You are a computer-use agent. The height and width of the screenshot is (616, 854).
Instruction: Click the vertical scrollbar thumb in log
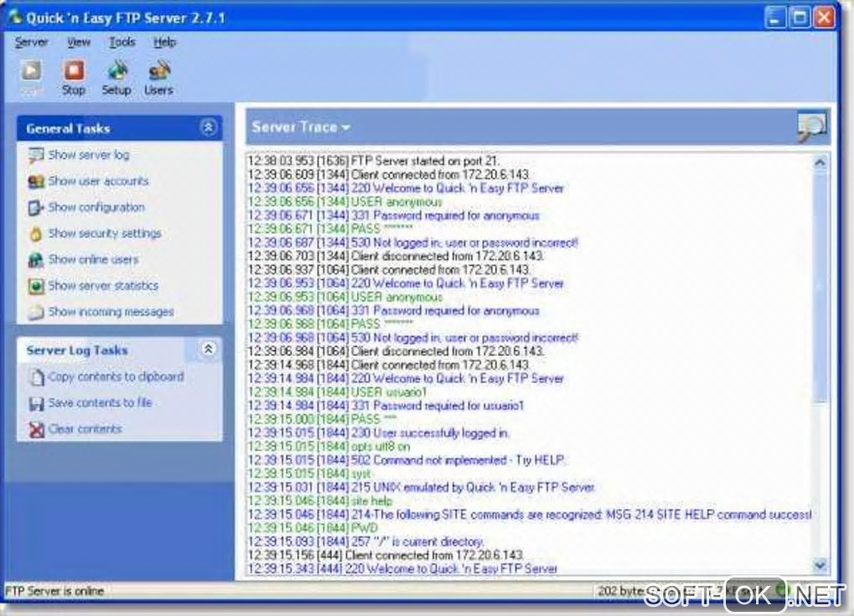[x=820, y=287]
